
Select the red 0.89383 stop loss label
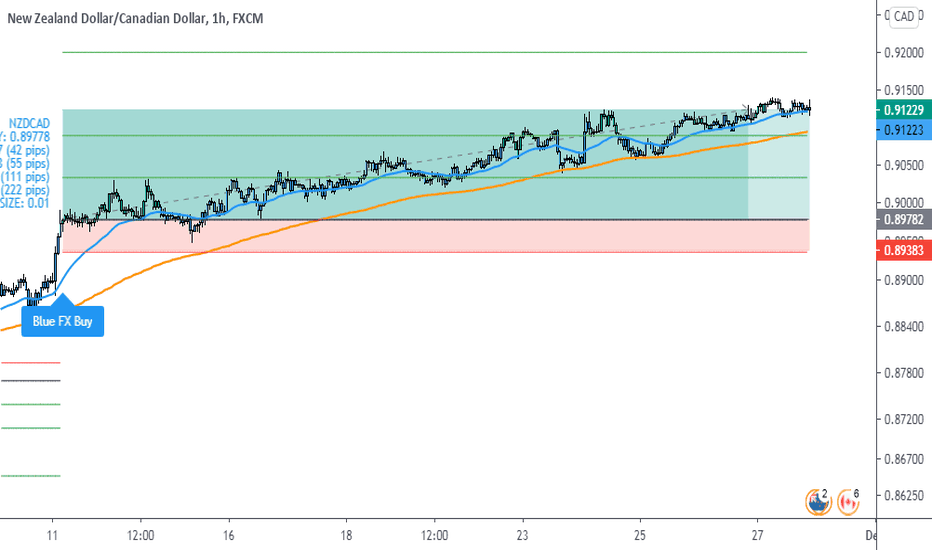pyautogui.click(x=903, y=250)
